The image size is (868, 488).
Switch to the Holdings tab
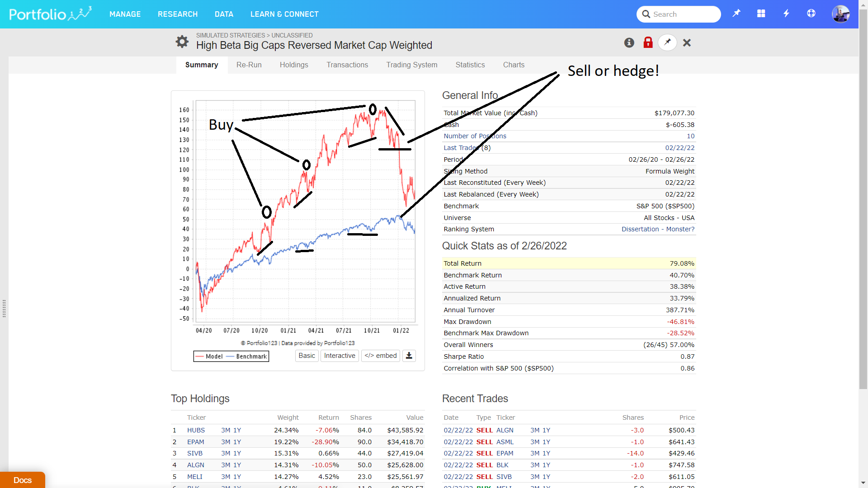294,65
